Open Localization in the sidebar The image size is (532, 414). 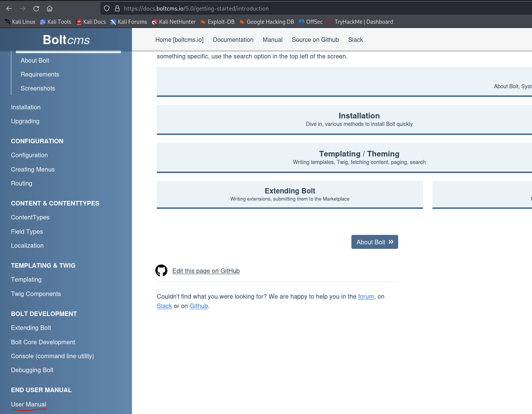[x=27, y=245]
